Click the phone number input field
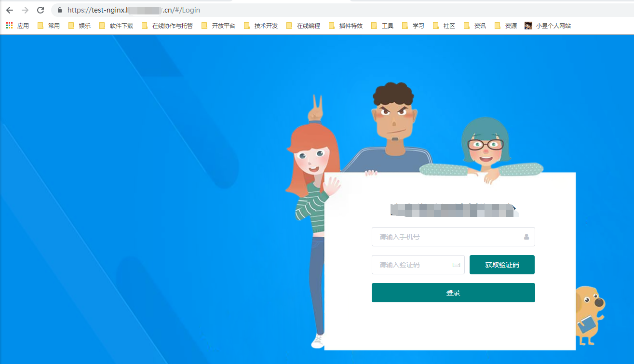The width and height of the screenshot is (634, 364). pyautogui.click(x=453, y=237)
